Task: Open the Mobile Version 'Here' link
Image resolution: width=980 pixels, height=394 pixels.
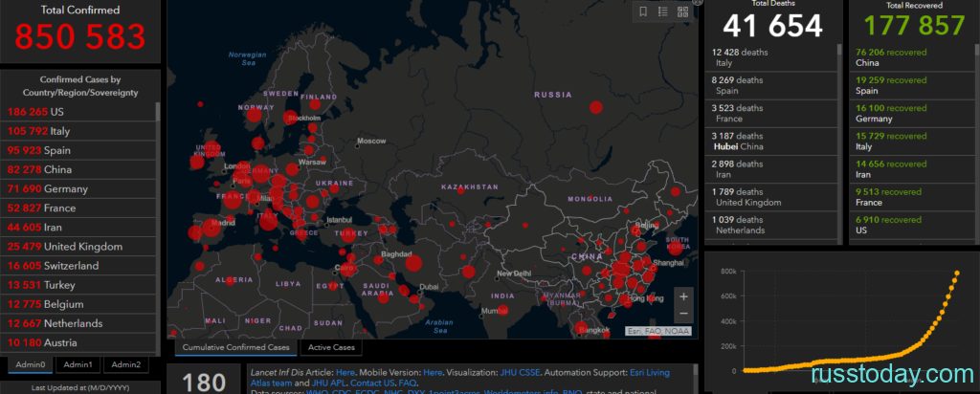Action: click(x=432, y=372)
